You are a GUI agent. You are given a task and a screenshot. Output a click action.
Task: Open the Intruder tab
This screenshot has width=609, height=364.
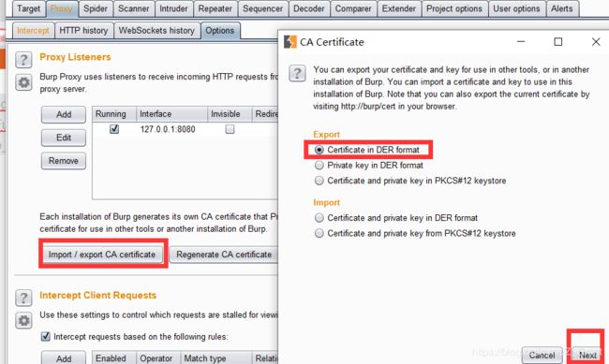coord(173,8)
